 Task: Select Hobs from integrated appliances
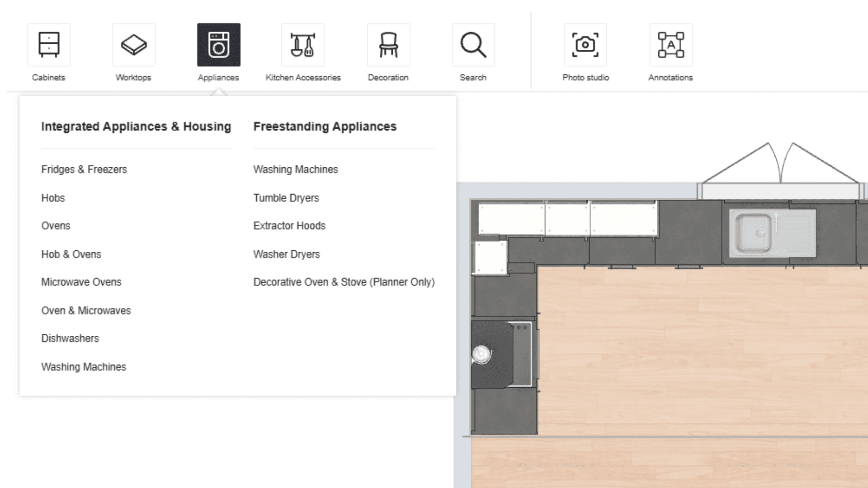click(53, 198)
